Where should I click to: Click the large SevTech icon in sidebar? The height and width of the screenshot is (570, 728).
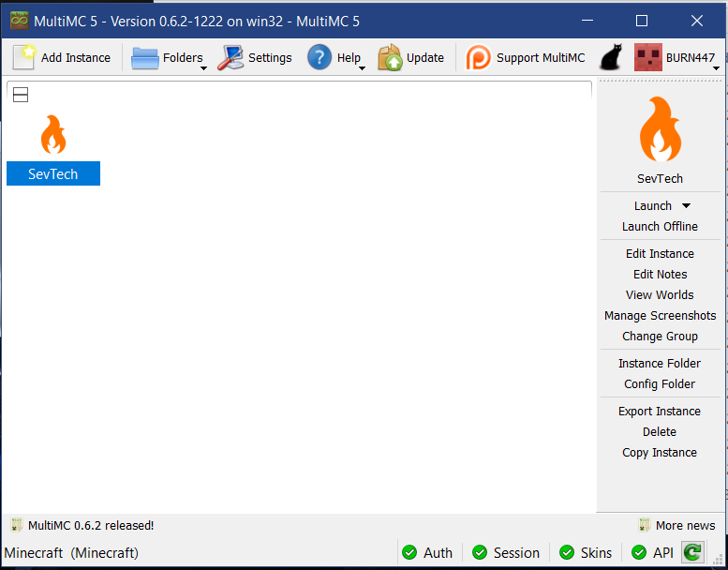[661, 128]
